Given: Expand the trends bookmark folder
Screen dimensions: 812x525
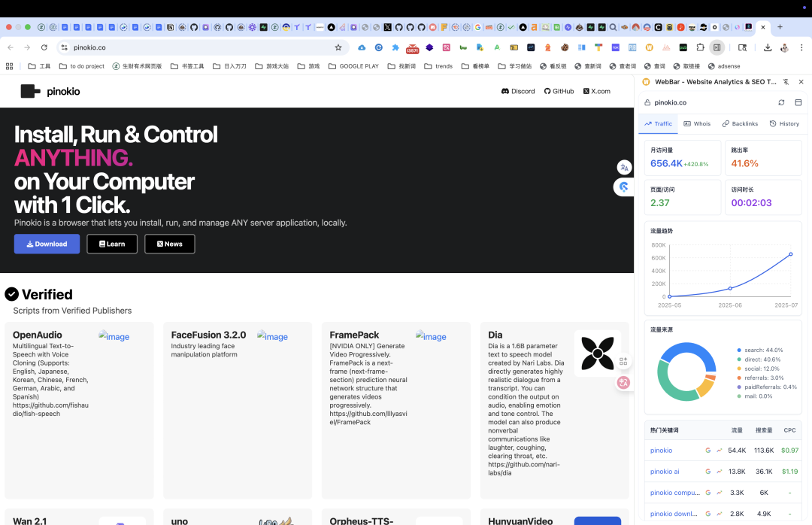Looking at the screenshot, I should tap(438, 66).
